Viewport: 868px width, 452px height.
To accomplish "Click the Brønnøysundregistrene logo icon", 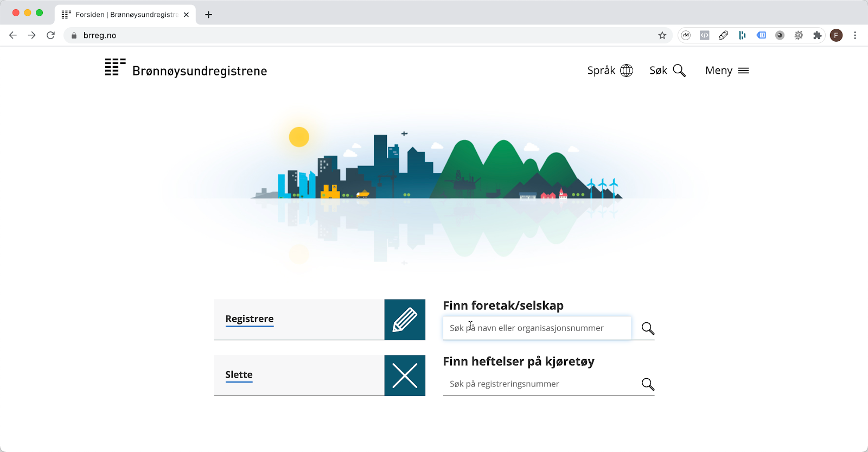I will (x=115, y=67).
